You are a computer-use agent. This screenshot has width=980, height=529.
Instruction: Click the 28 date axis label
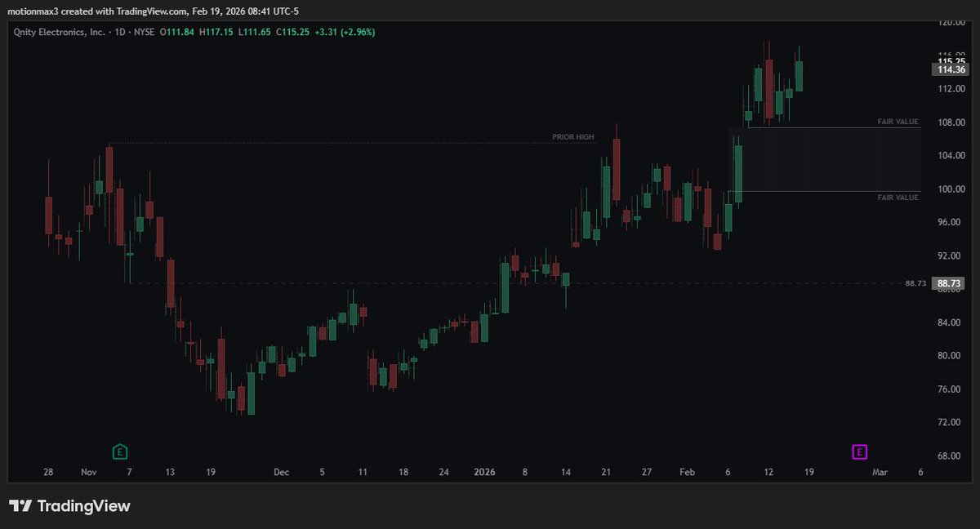coord(48,473)
